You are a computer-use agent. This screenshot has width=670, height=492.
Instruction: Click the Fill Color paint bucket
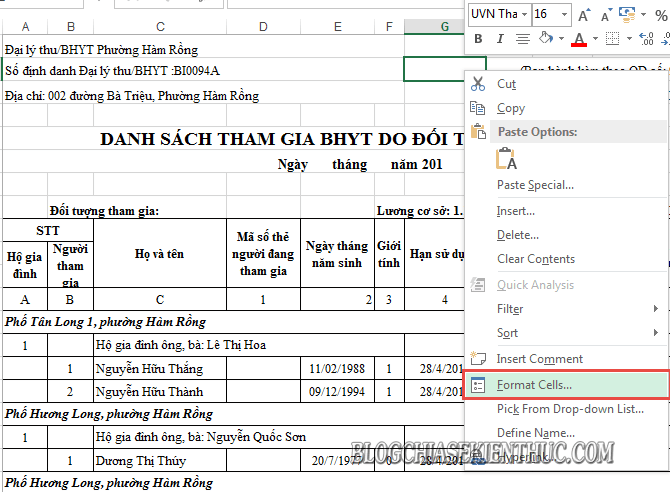545,38
